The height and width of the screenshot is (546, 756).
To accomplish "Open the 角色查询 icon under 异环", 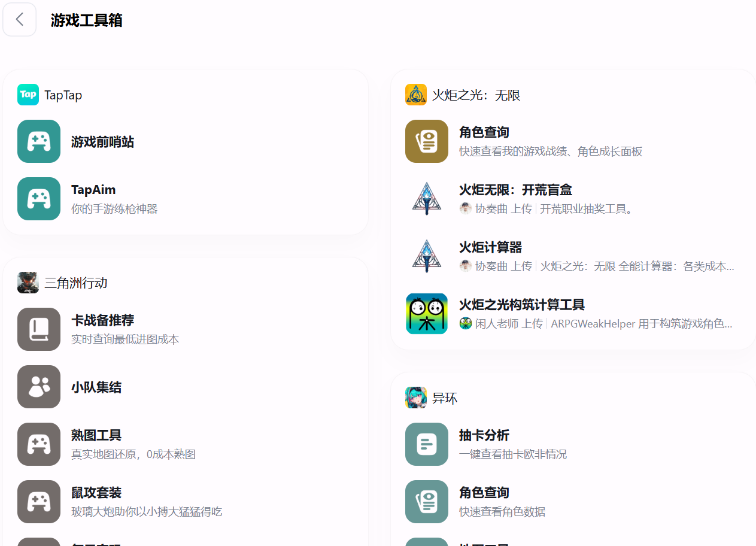I will point(427,502).
